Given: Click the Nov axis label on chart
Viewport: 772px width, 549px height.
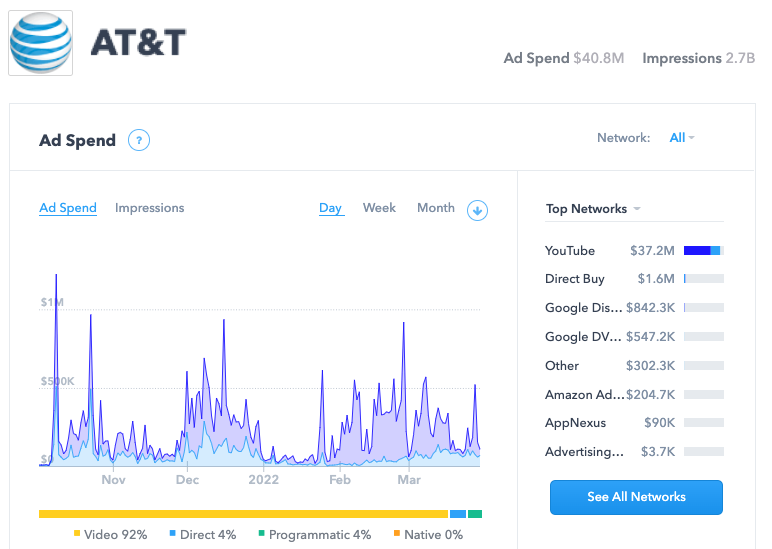Looking at the screenshot, I should (x=113, y=480).
